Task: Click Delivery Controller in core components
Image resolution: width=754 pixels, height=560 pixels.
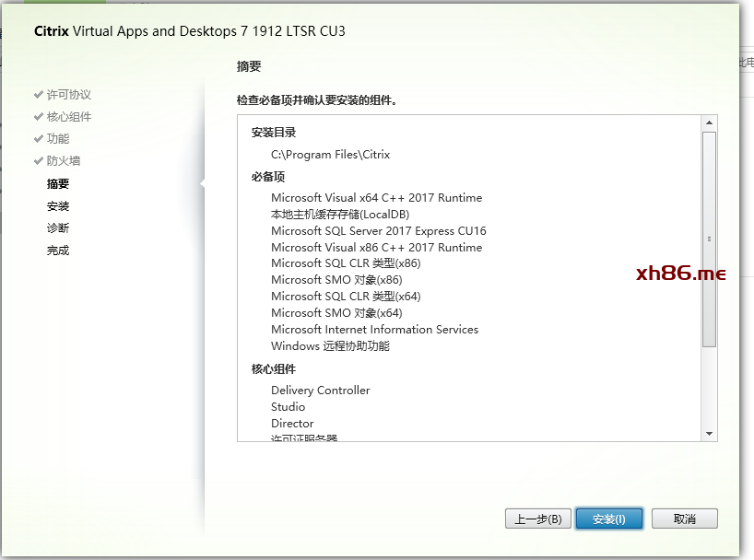Action: (x=320, y=391)
